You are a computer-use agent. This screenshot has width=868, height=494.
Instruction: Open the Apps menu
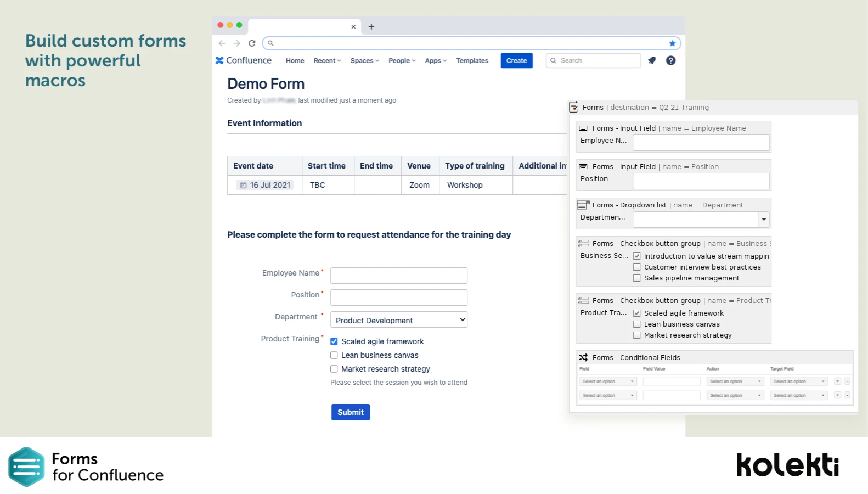[436, 61]
